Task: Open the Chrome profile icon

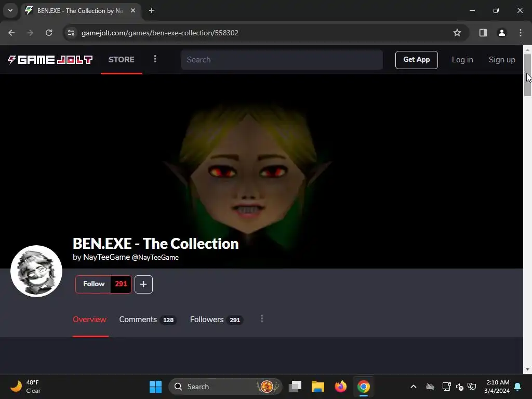Action: (501, 33)
